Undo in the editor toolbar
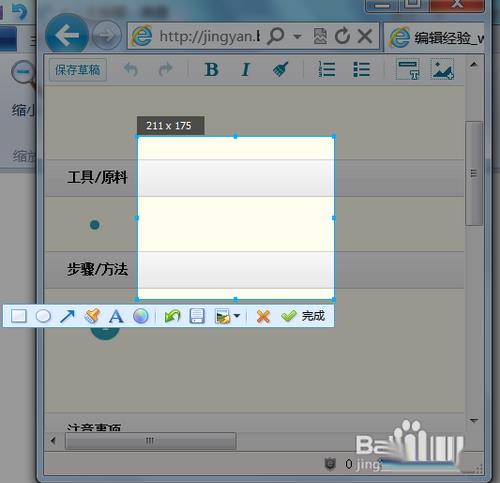Image resolution: width=500 pixels, height=483 pixels. [131, 69]
